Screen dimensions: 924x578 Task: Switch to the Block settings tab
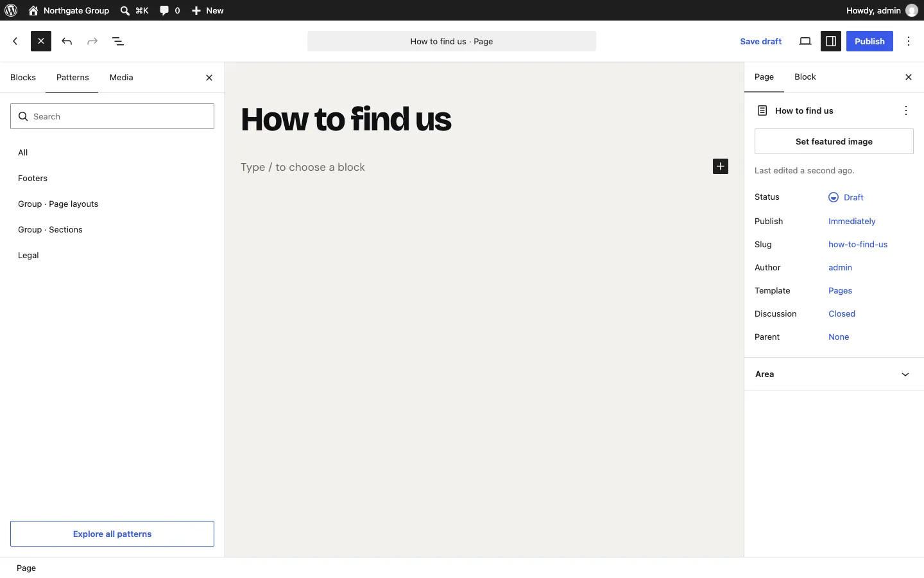[805, 77]
